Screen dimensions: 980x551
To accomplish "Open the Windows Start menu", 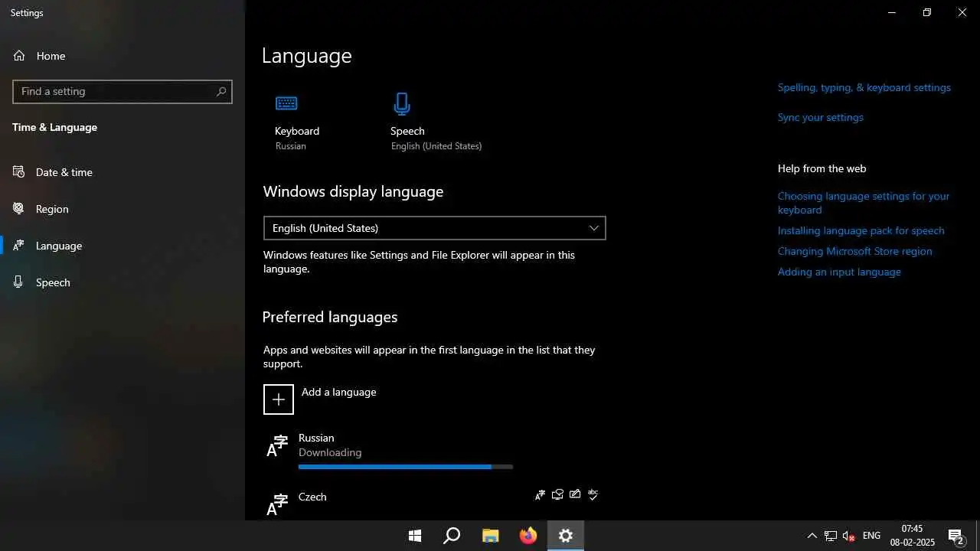I will (415, 536).
